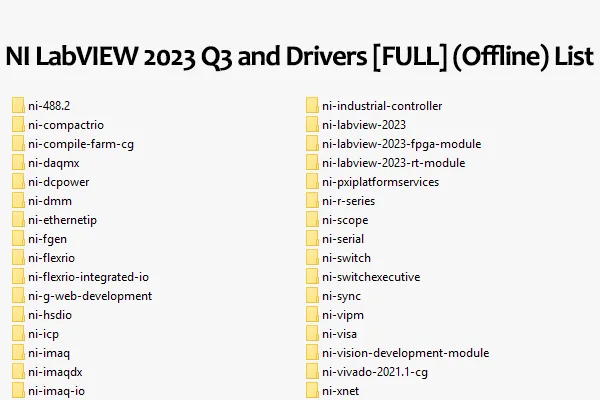Select the folder icon next to ni-vipm
This screenshot has width=600, height=400.
[312, 315]
